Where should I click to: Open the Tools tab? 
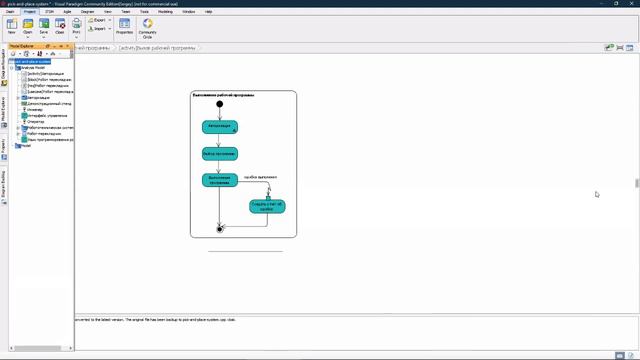click(144, 12)
